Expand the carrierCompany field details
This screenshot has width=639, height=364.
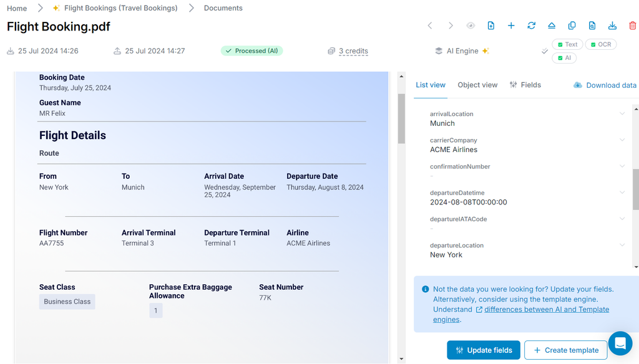(622, 140)
